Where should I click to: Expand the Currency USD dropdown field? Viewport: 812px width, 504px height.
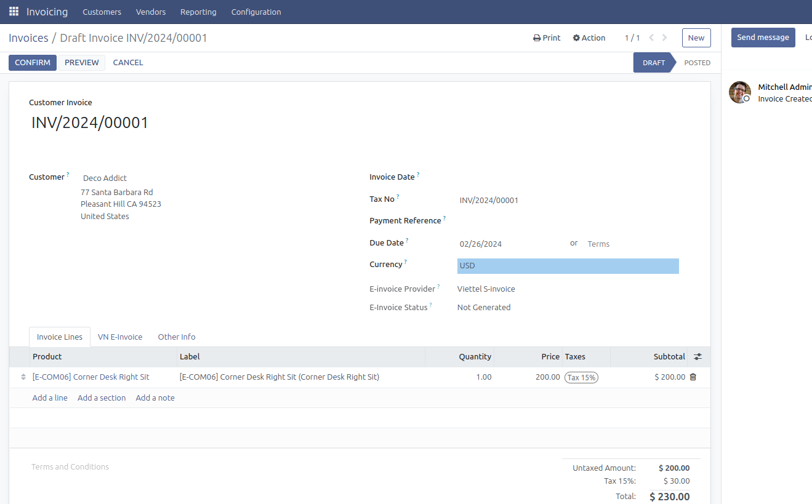click(568, 266)
